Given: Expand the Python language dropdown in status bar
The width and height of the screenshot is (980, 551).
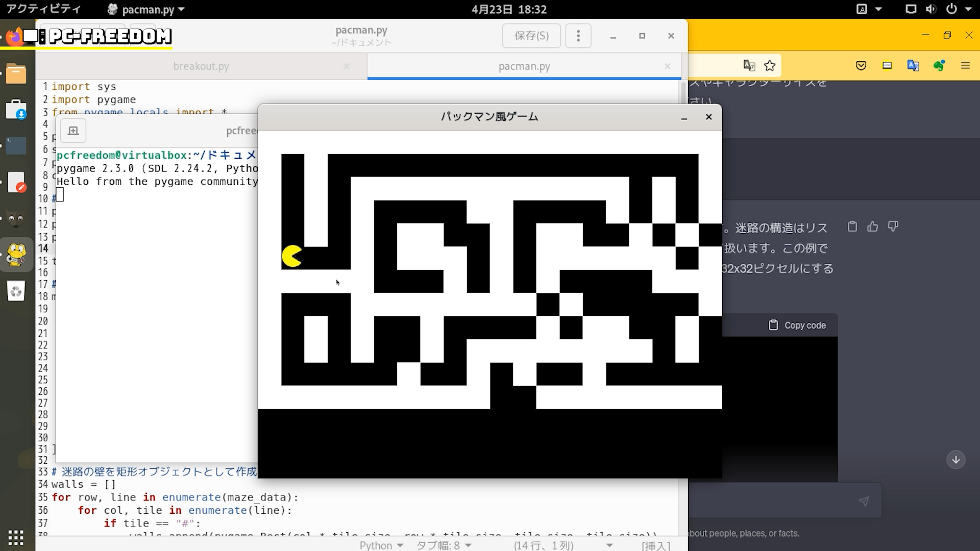Looking at the screenshot, I should tap(381, 545).
